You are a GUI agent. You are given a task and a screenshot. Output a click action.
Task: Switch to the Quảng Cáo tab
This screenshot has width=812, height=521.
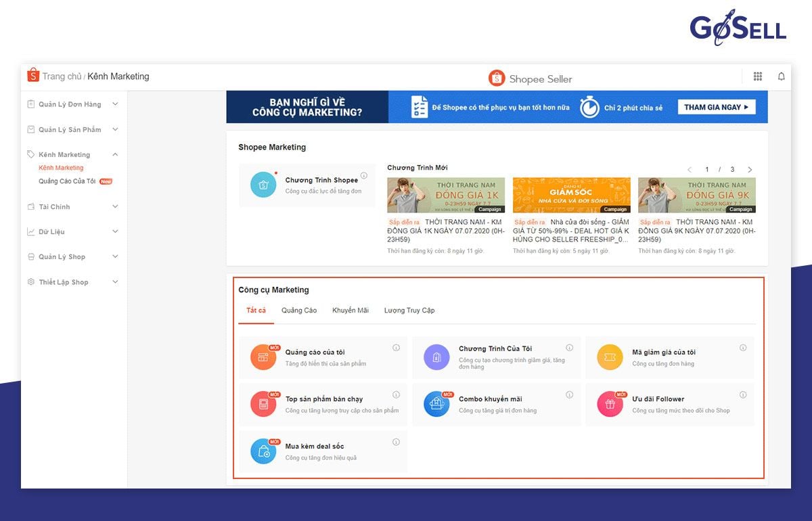299,311
